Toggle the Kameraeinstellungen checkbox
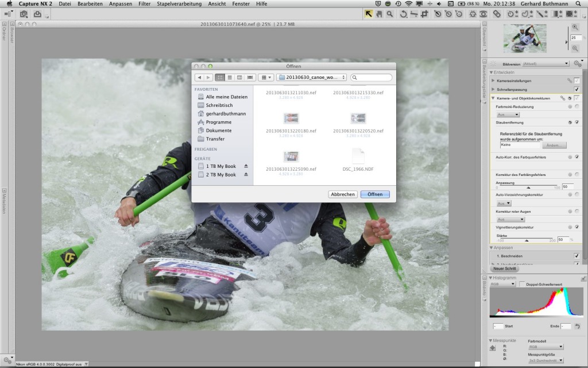The image size is (588, 368). point(577,80)
